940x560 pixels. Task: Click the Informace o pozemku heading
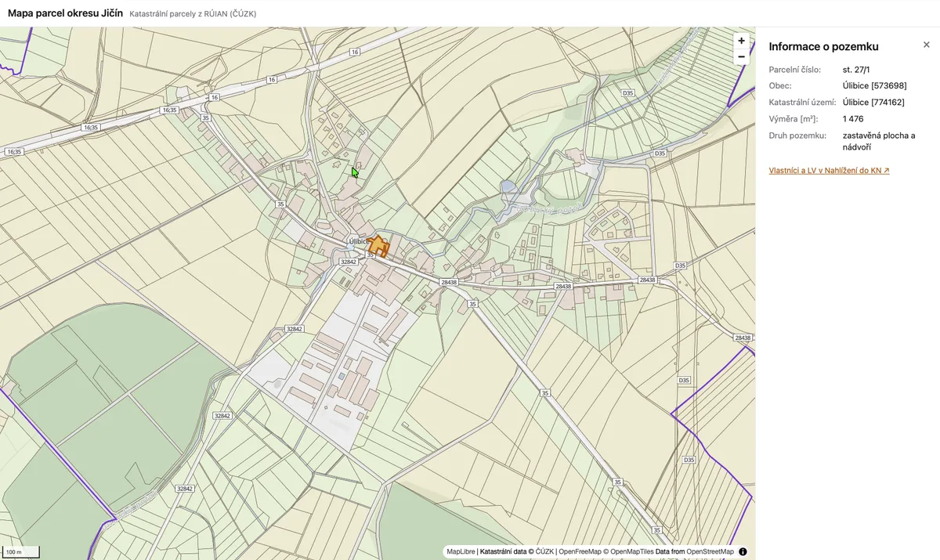pos(823,46)
